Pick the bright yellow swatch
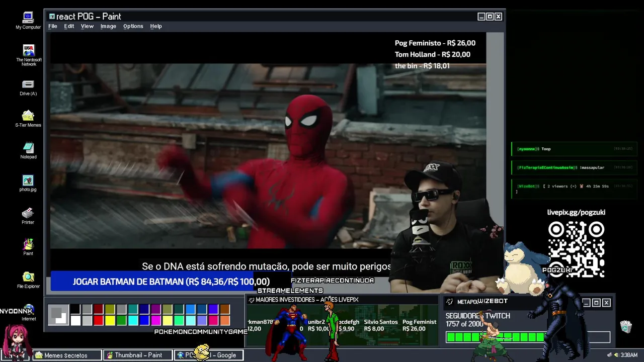Screen dimensions: 644x362 pyautogui.click(x=110, y=320)
